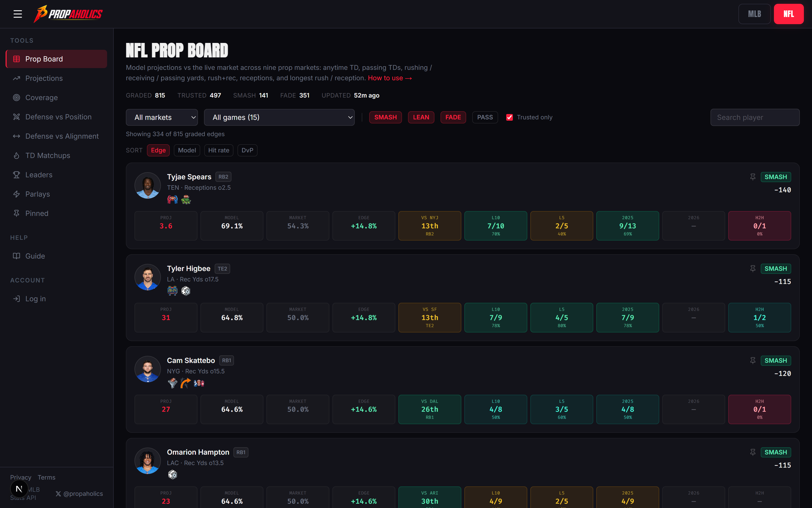Image resolution: width=812 pixels, height=508 pixels.
Task: Click Cam Skattebo player headshot
Action: [x=148, y=369]
